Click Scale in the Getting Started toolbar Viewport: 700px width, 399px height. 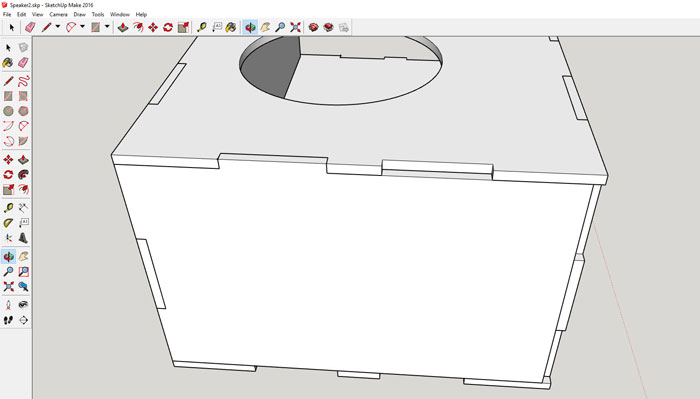point(183,27)
